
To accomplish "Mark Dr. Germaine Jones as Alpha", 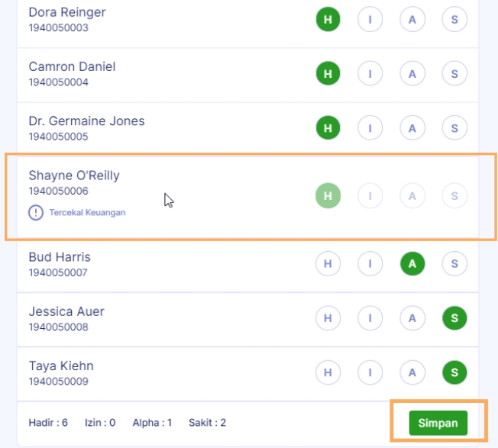I will click(412, 128).
